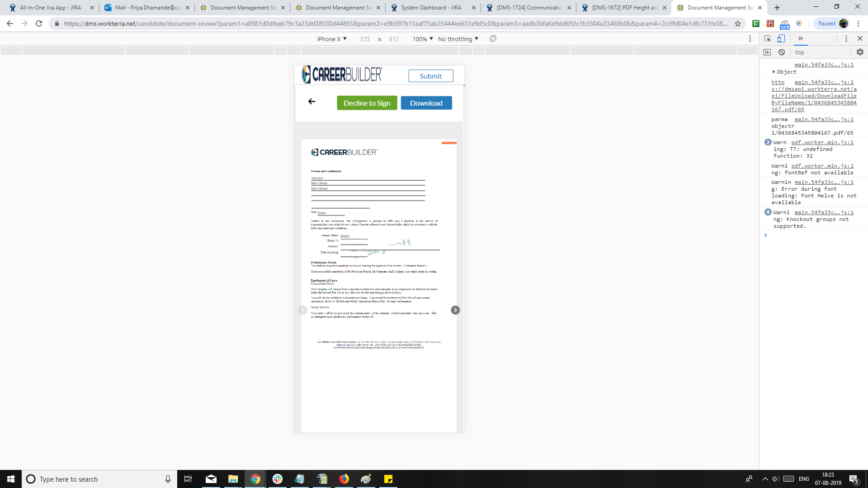Click the Decline to Sign button

pos(367,103)
